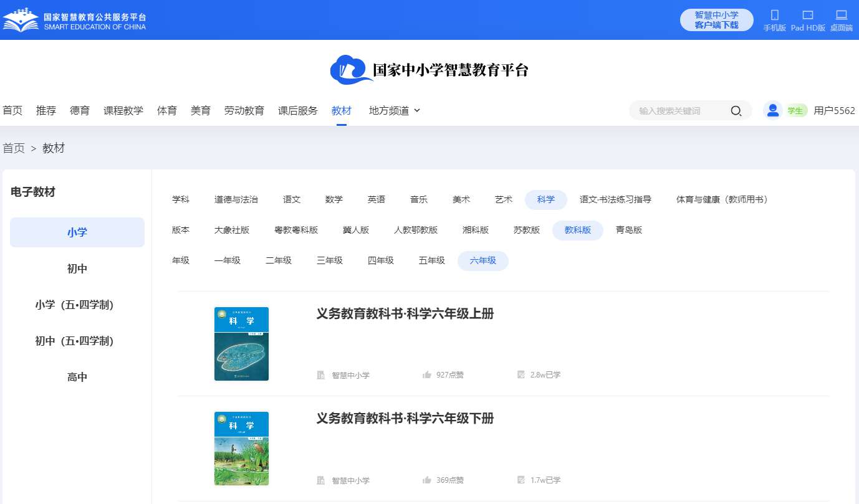Open the 体育 nav item

167,110
